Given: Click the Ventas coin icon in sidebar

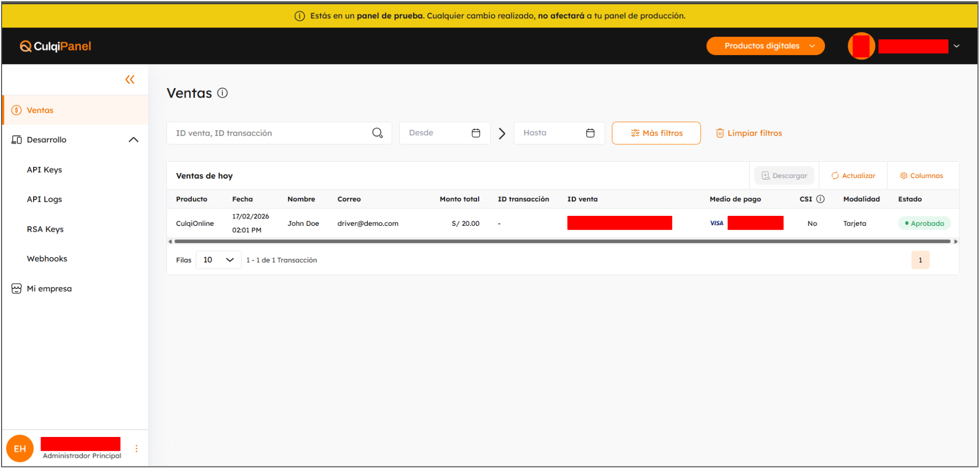Looking at the screenshot, I should coord(16,110).
